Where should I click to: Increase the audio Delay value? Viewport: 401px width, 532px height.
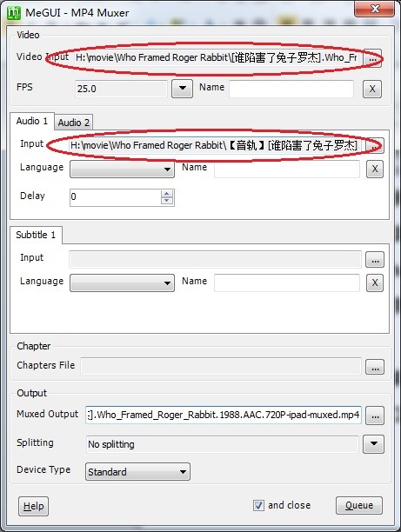167,194
